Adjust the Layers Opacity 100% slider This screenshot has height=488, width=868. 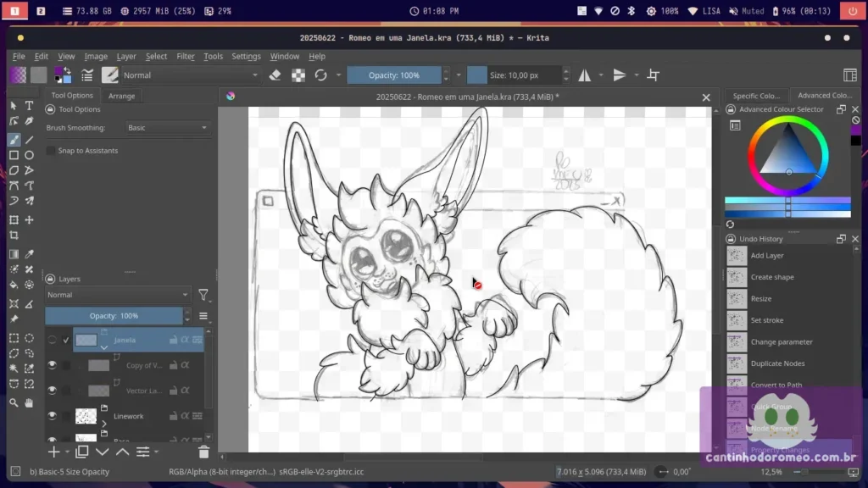pyautogui.click(x=114, y=316)
